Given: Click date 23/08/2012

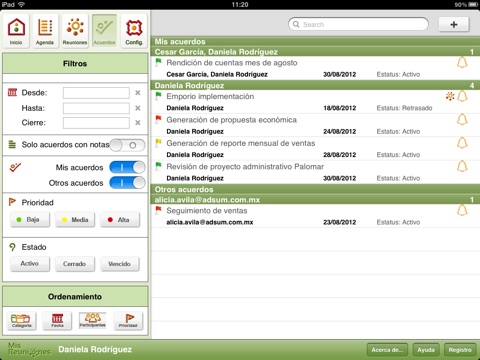Looking at the screenshot, I should click(x=340, y=222).
